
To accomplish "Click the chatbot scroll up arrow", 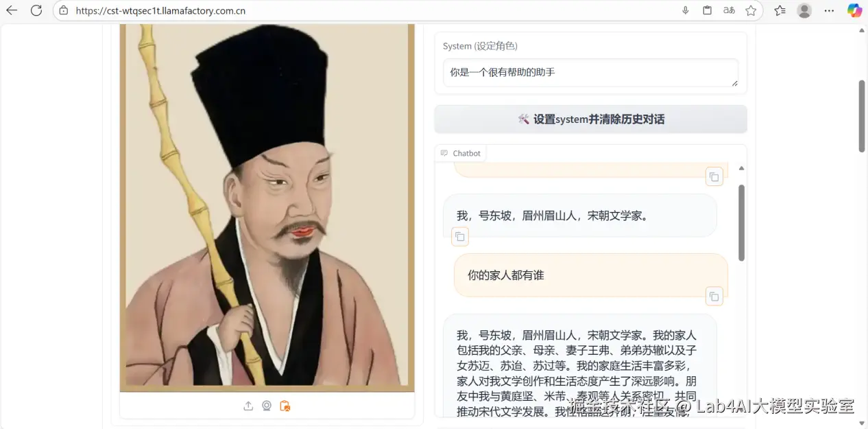I will click(x=741, y=167).
